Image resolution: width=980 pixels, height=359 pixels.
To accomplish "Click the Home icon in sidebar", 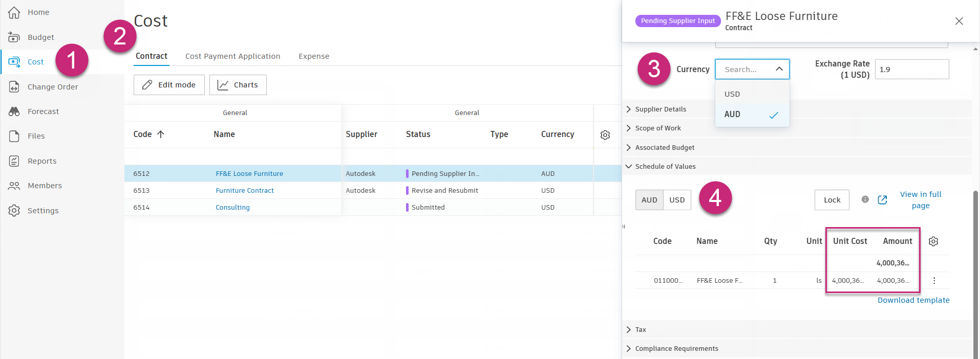I will click(x=14, y=12).
